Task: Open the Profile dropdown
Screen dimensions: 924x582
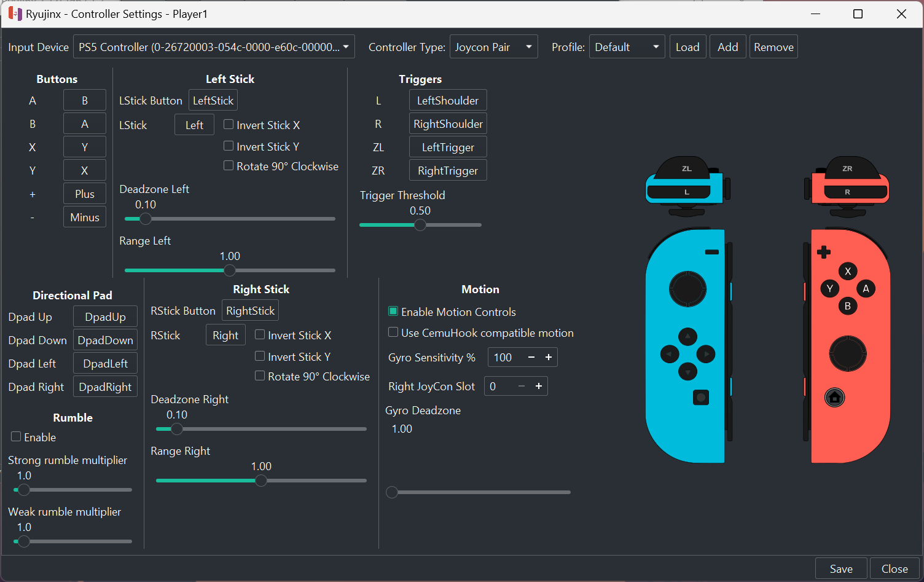Action: point(627,47)
